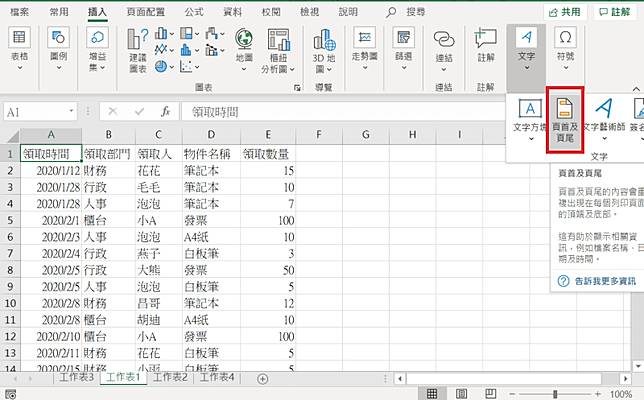Click the 註解 comment icon
This screenshot has width=644, height=400.
tap(485, 39)
